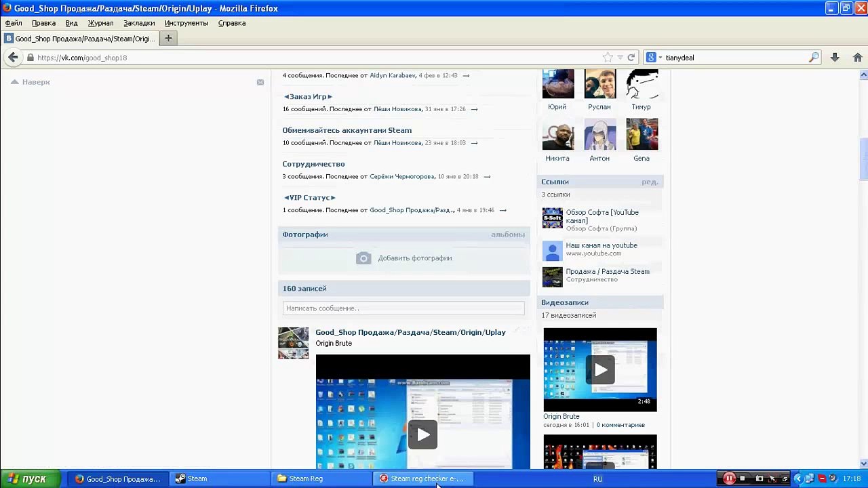Open Руслан's member avatar
The height and width of the screenshot is (488, 868).
[x=600, y=83]
